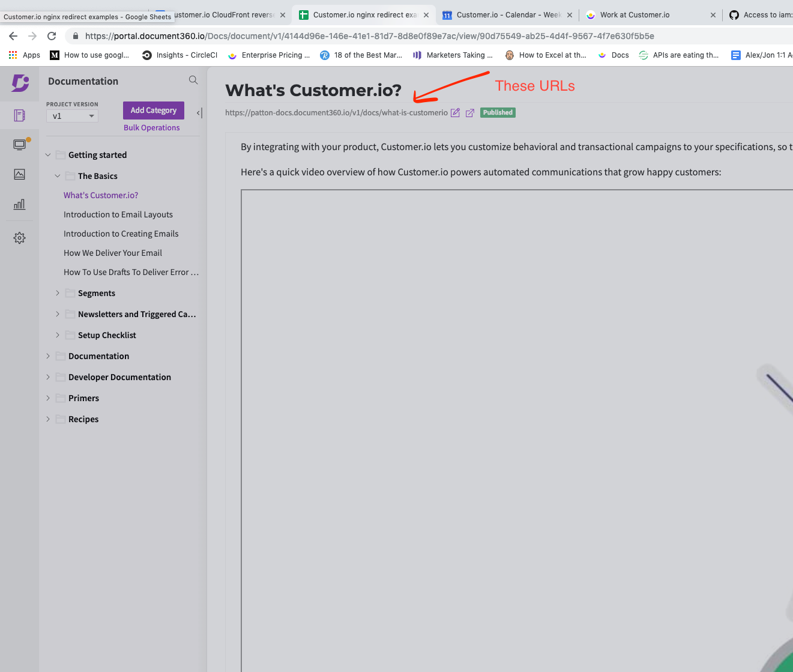Open How To Use Drafts To Deliver Error article
The image size is (793, 672).
(x=131, y=272)
